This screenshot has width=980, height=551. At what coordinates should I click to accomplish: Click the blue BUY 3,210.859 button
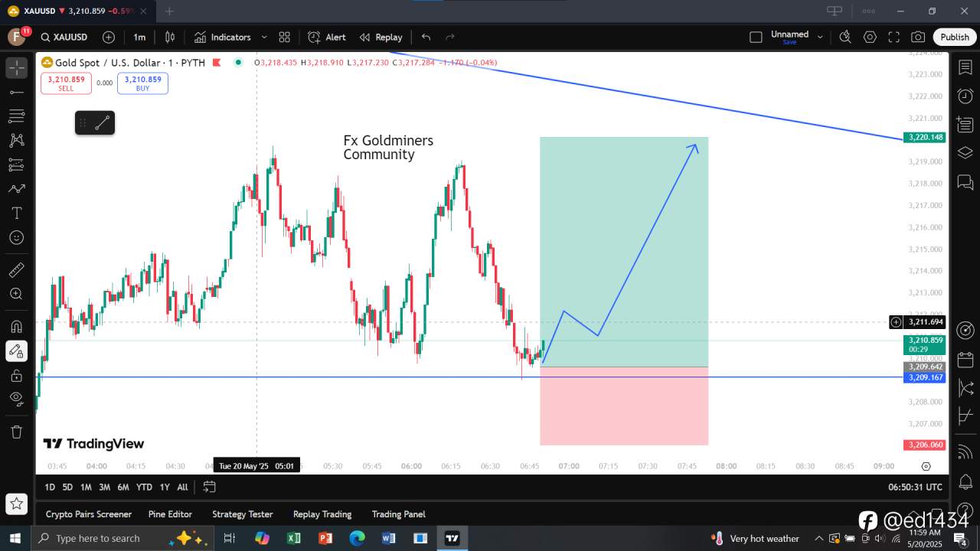pyautogui.click(x=142, y=83)
